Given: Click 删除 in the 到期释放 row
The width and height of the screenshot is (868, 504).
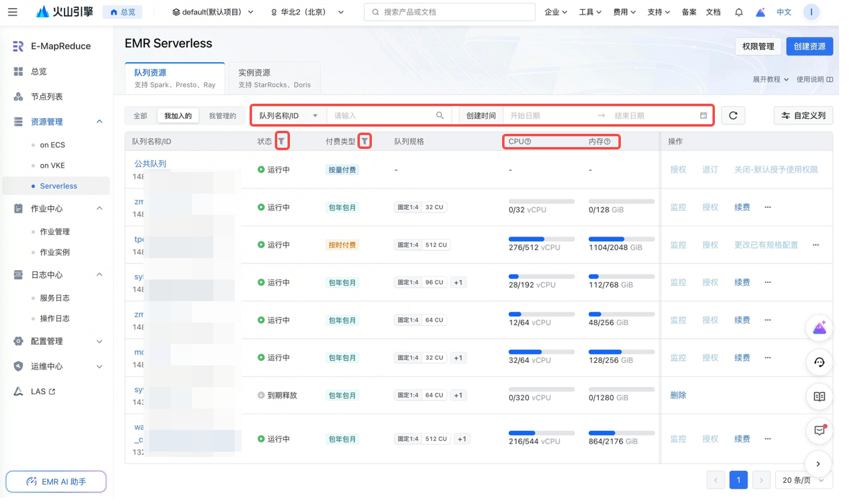Looking at the screenshot, I should 678,395.
